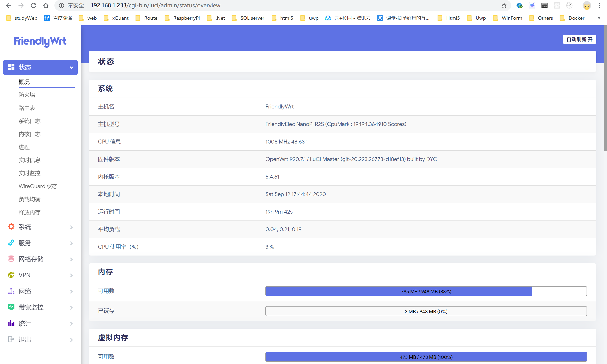
Task: Expand the 网络 submenu arrow
Action: [72, 292]
